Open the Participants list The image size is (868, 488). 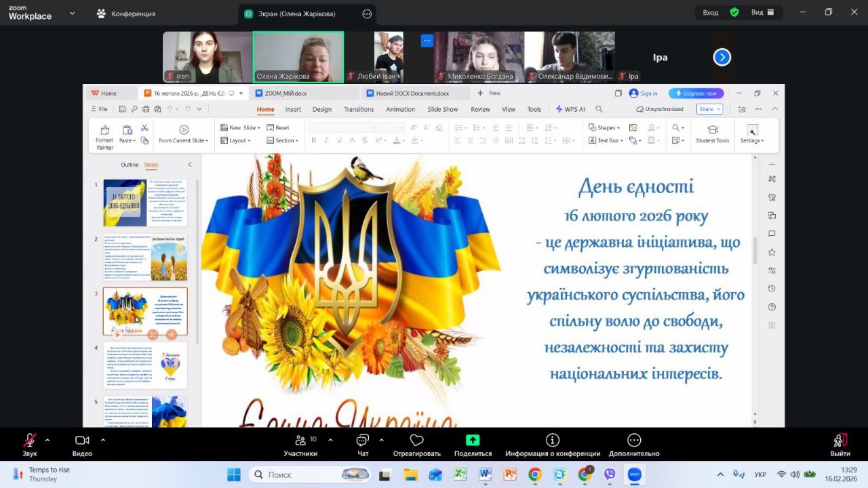point(300,441)
